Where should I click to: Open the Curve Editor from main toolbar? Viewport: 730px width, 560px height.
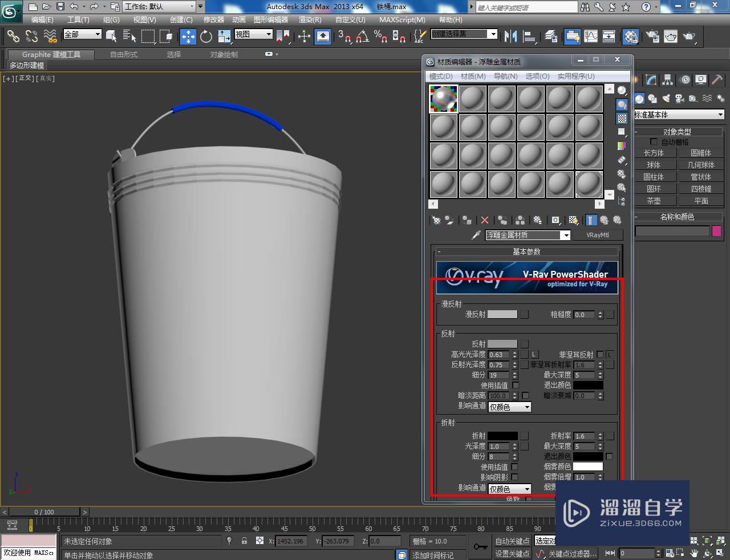(591, 36)
